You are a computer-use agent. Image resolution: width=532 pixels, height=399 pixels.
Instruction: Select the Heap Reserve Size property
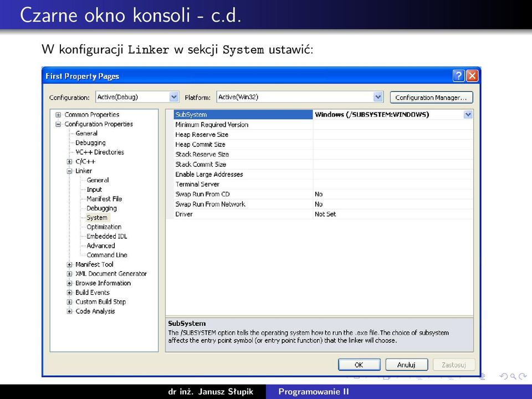(243, 134)
